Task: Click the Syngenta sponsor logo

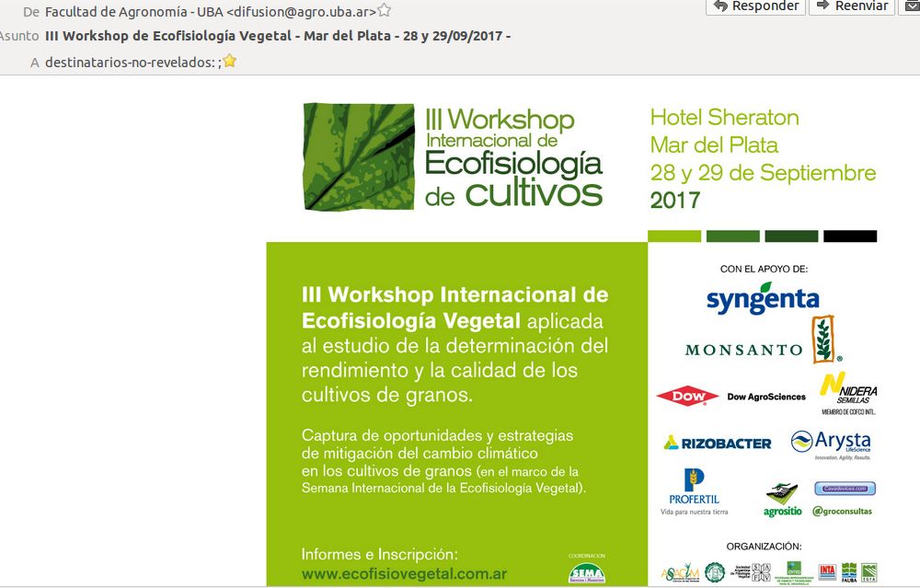Action: [x=762, y=300]
